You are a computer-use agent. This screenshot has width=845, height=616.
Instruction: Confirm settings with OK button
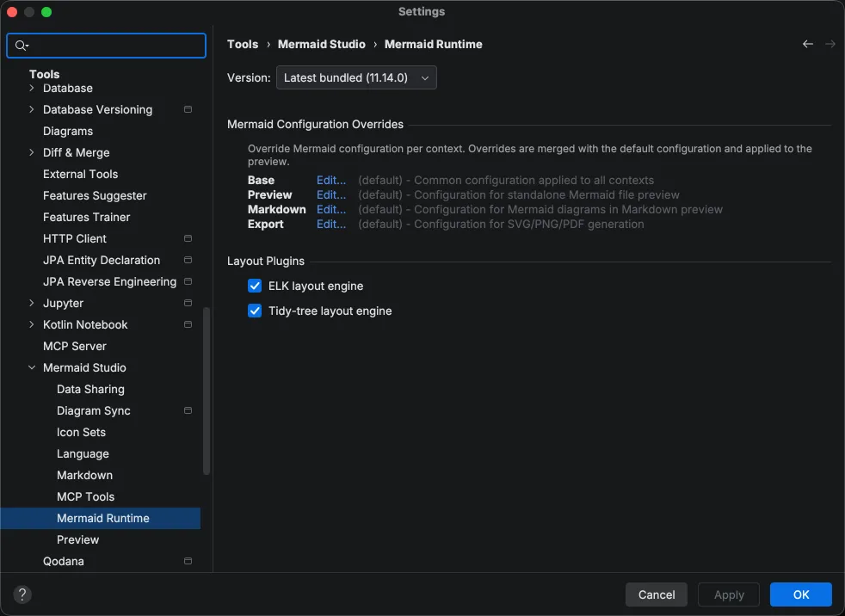point(801,594)
